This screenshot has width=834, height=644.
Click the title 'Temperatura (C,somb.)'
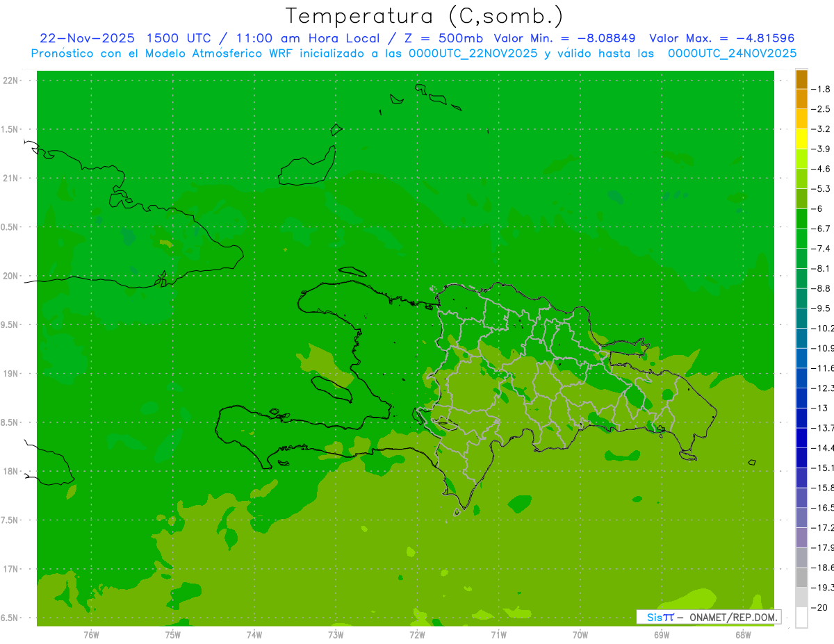424,15
